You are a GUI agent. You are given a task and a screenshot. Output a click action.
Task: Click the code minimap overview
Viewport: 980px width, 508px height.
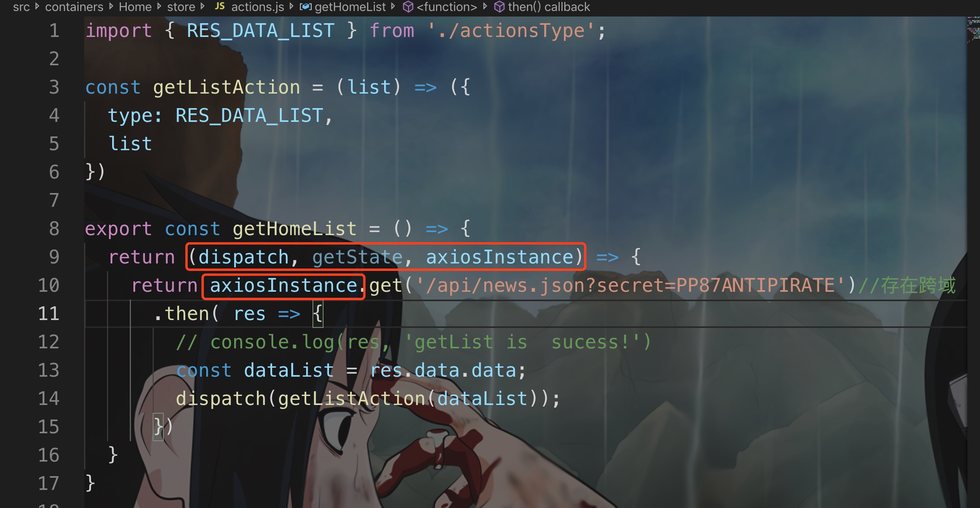[973, 30]
